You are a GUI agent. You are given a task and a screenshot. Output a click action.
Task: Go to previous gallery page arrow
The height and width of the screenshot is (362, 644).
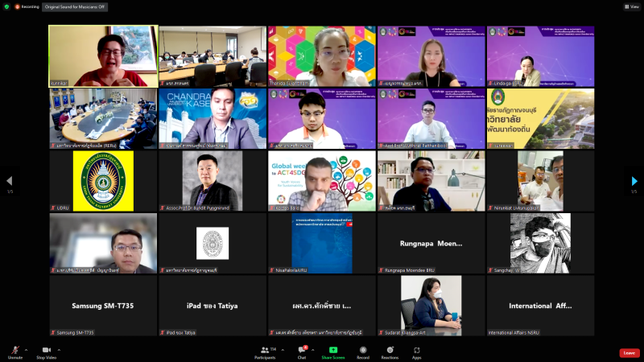10,181
